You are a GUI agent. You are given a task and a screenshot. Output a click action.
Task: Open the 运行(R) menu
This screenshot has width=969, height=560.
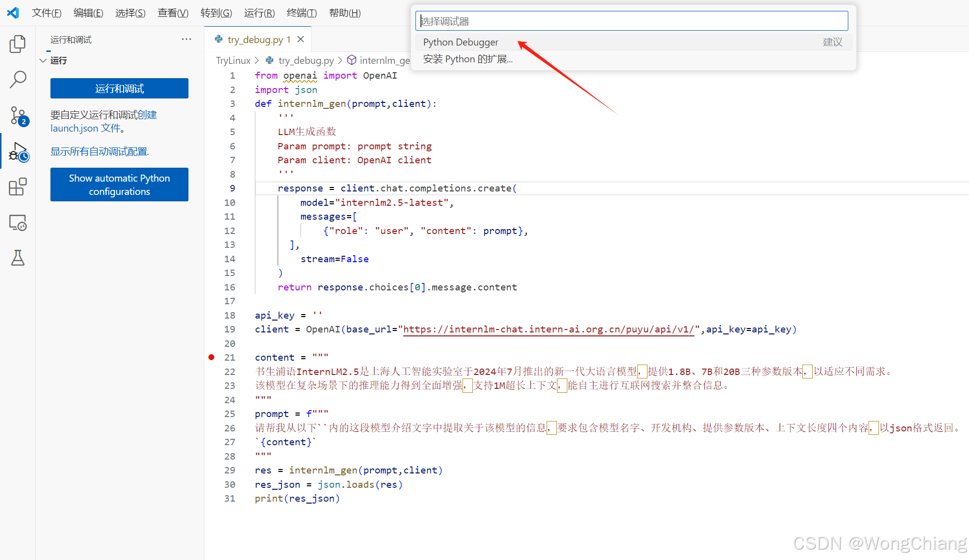pos(259,13)
